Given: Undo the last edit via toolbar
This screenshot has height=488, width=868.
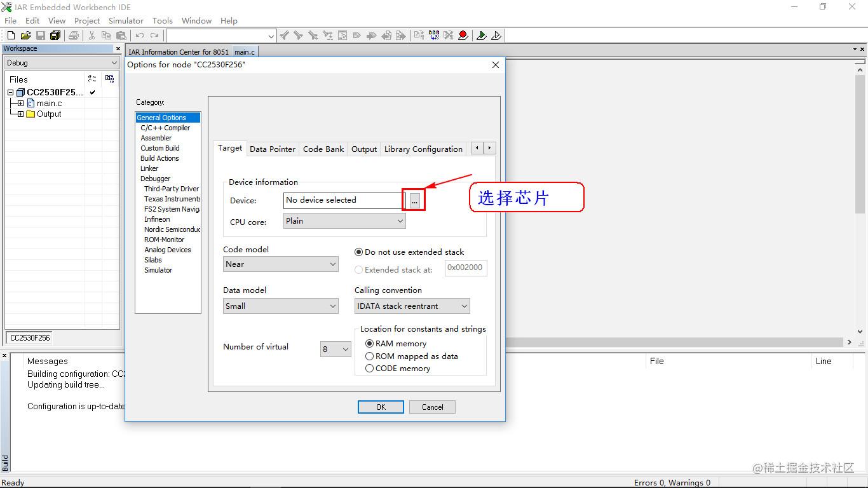Looking at the screenshot, I should pyautogui.click(x=140, y=36).
